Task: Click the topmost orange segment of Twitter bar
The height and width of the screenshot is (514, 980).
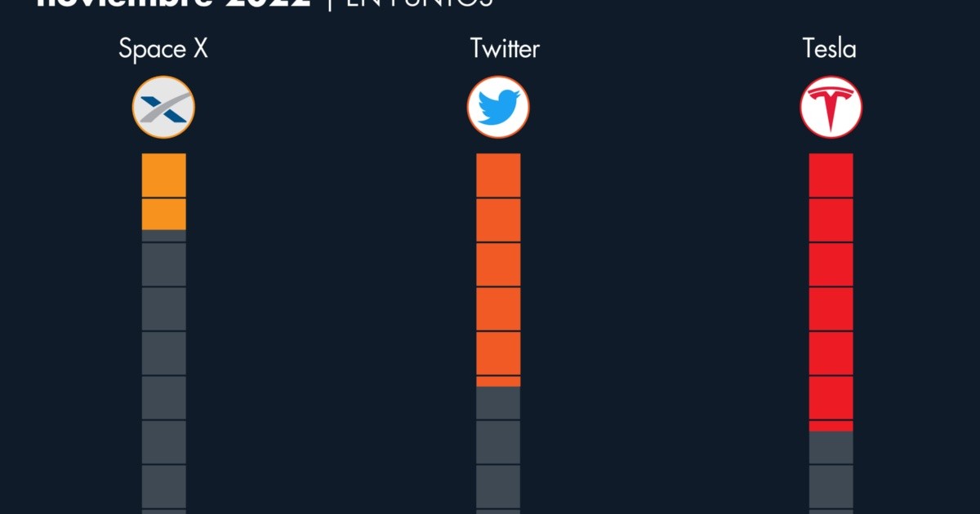Action: pyautogui.click(x=498, y=175)
